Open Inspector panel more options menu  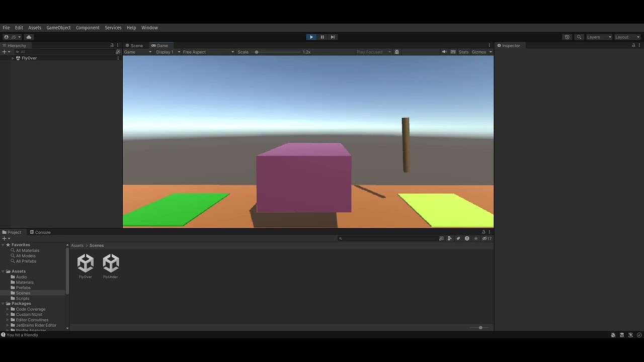640,45
